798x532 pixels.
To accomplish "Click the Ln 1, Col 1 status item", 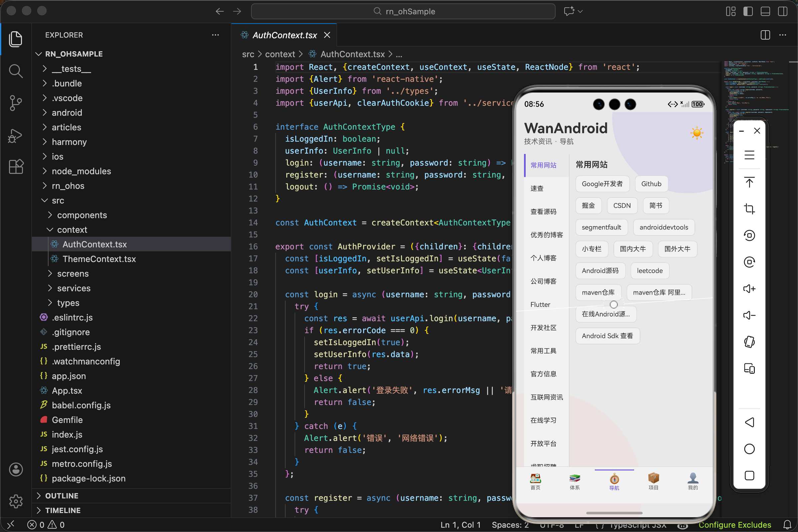I will [461, 525].
